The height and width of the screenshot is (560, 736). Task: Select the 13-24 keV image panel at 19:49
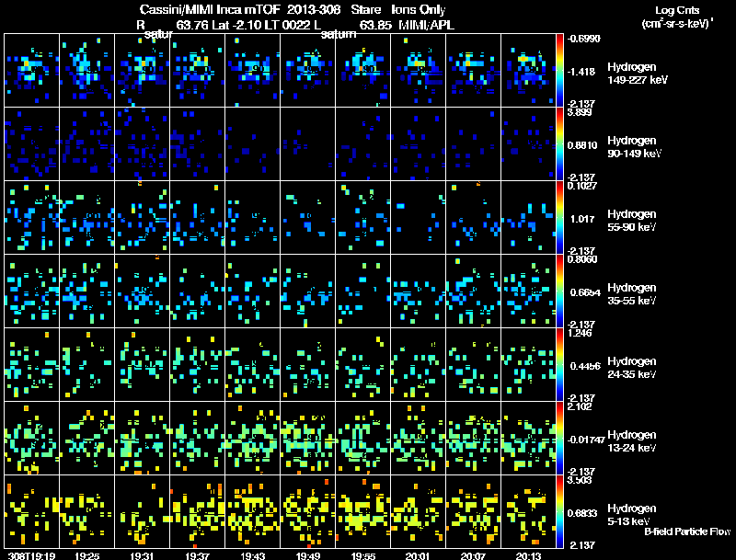[x=307, y=439]
